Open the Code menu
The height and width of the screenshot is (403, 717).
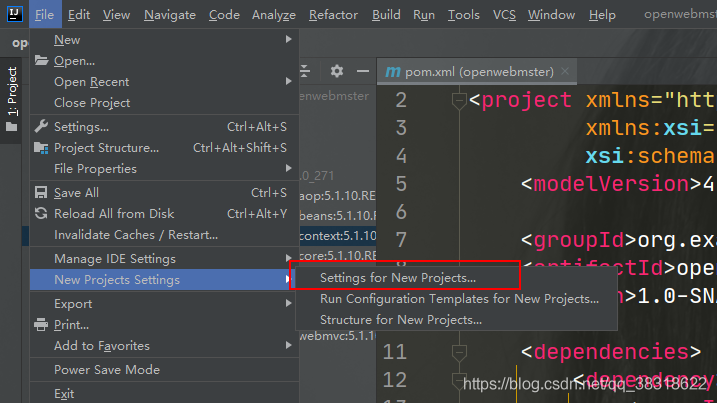coord(224,15)
